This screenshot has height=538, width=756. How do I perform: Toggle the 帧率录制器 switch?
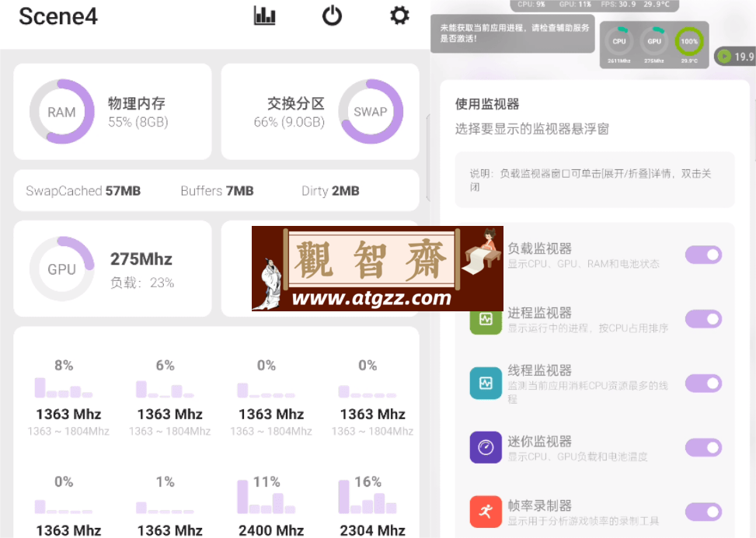[x=703, y=512]
